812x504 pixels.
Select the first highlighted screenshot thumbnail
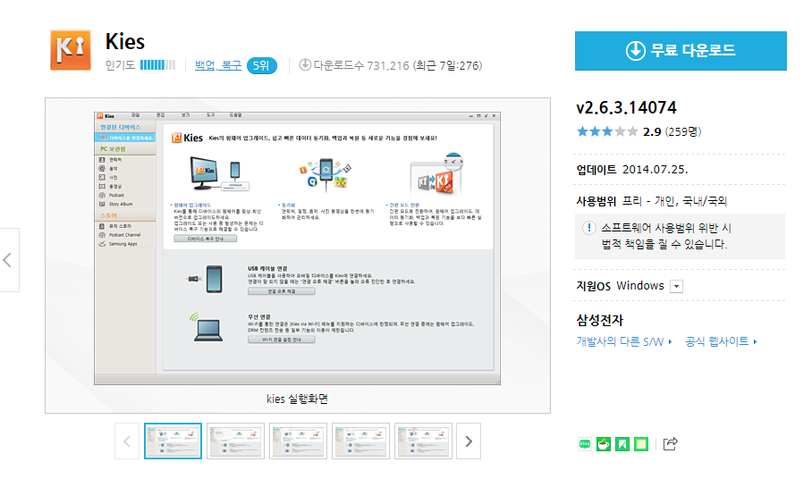(x=173, y=441)
